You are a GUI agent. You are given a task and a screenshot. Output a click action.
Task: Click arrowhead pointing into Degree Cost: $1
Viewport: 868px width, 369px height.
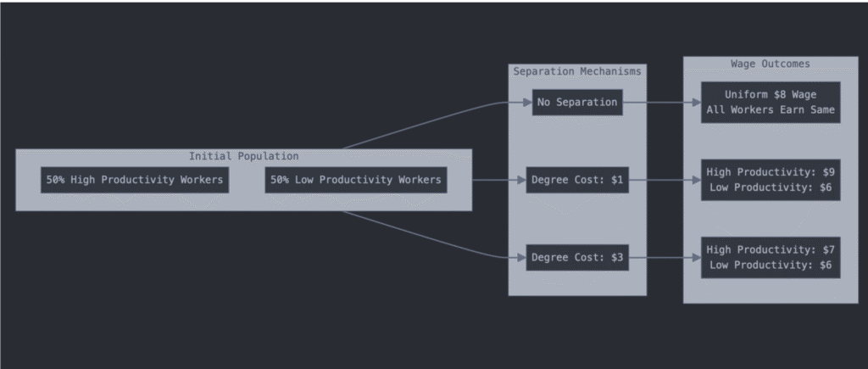click(520, 180)
